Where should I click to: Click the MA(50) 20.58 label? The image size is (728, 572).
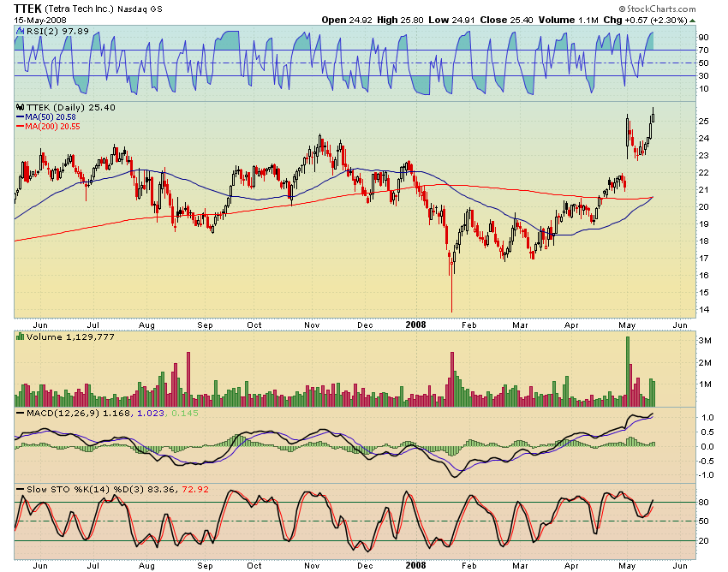(x=51, y=117)
